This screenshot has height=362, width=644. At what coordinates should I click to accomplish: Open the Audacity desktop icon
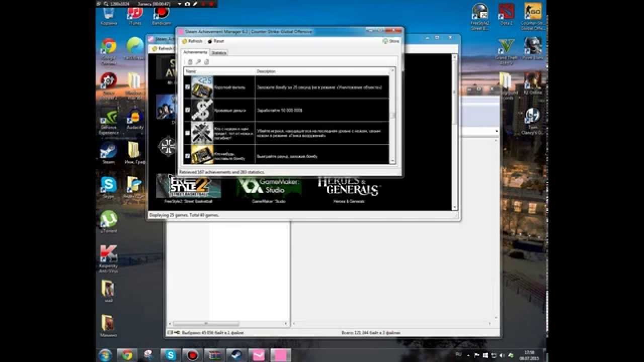click(134, 118)
